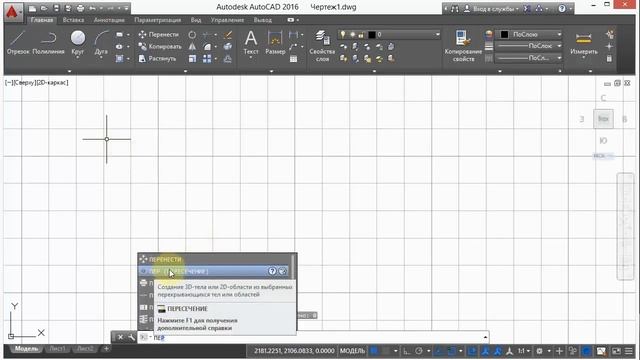Select the Круг circle tool
This screenshot has height=360, width=640.
click(78, 42)
